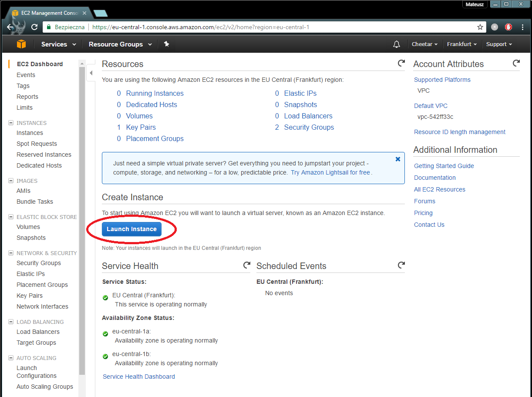Open the Services dropdown menu

click(x=58, y=44)
